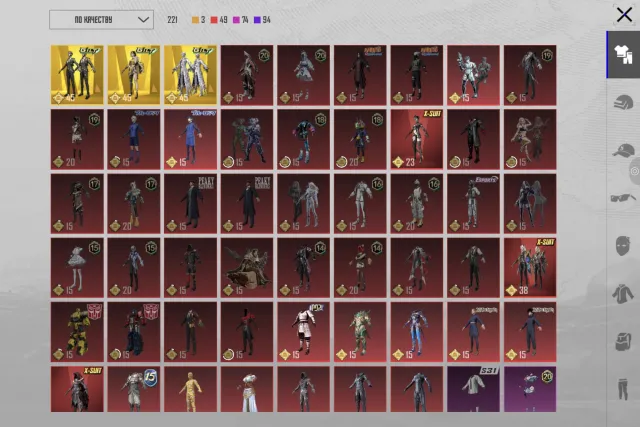Select the purple S31 shirt item
This screenshot has width=640, height=427.
(x=473, y=389)
